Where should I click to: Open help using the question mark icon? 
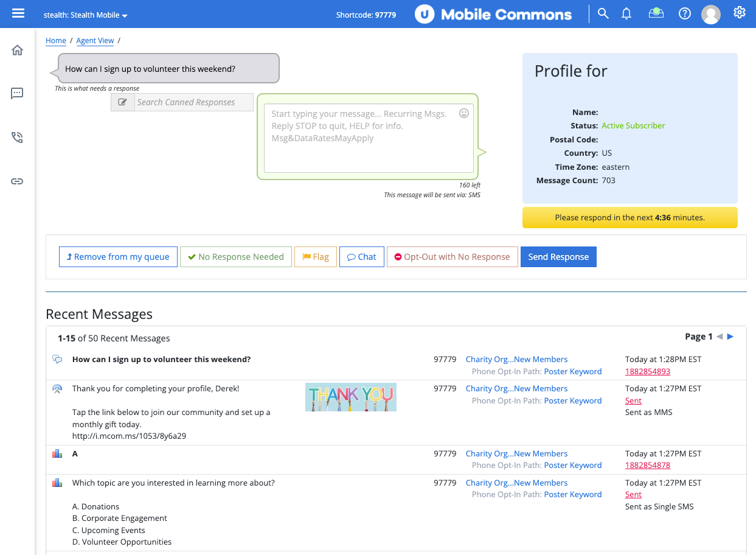click(684, 13)
